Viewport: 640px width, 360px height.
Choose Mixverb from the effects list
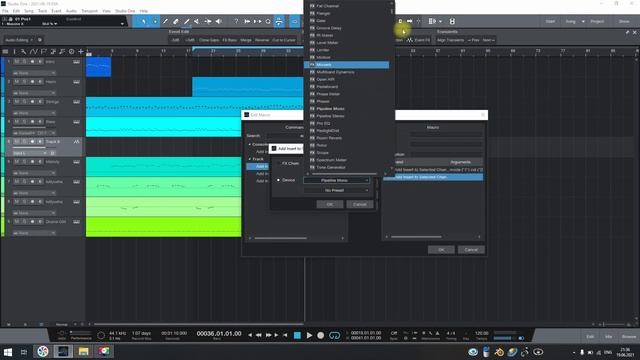(347, 65)
